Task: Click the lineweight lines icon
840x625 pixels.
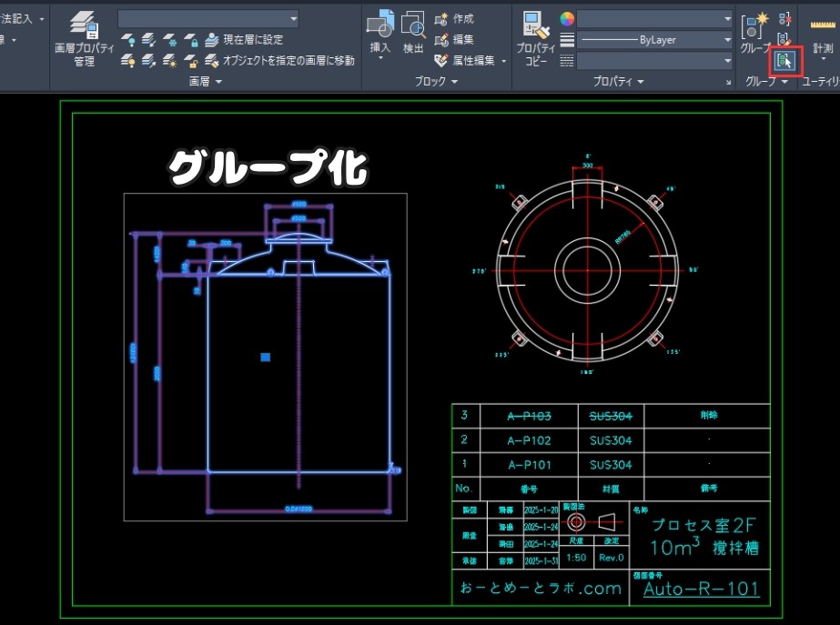Action: (567, 40)
